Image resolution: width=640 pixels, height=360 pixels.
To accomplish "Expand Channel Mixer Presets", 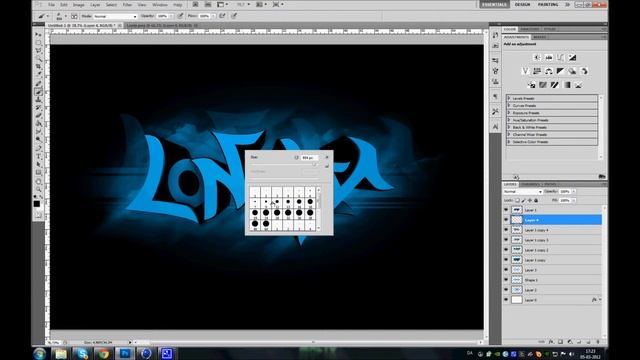I will (x=509, y=134).
